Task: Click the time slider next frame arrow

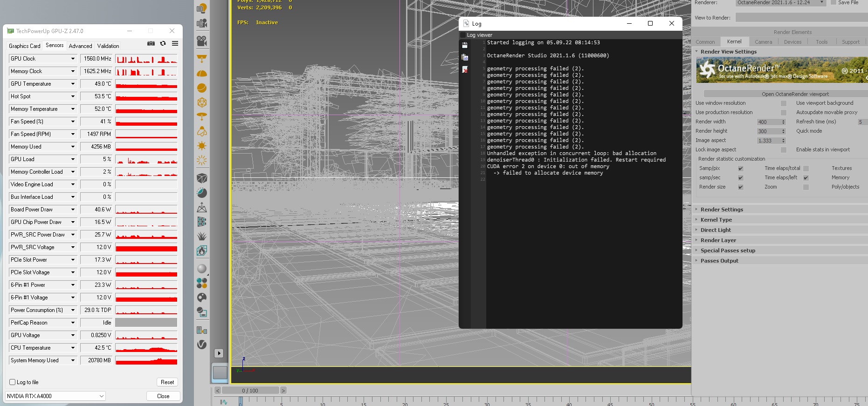Action: [283, 391]
